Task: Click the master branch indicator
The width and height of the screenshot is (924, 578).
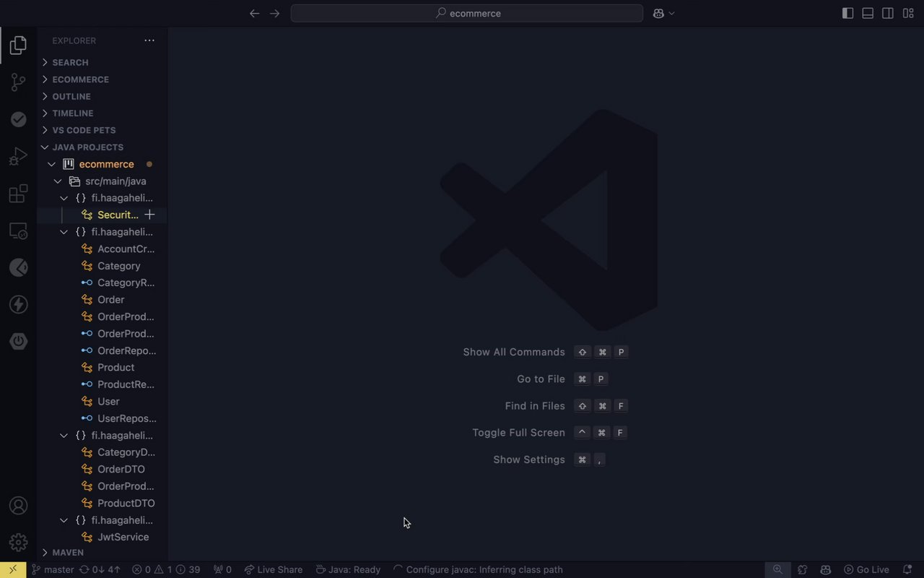Action: point(53,569)
